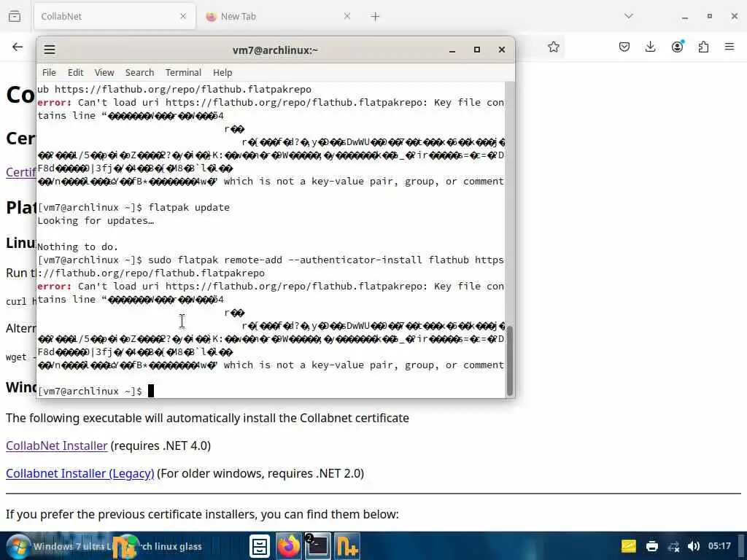Switch to the New Tab browser tab

277,16
